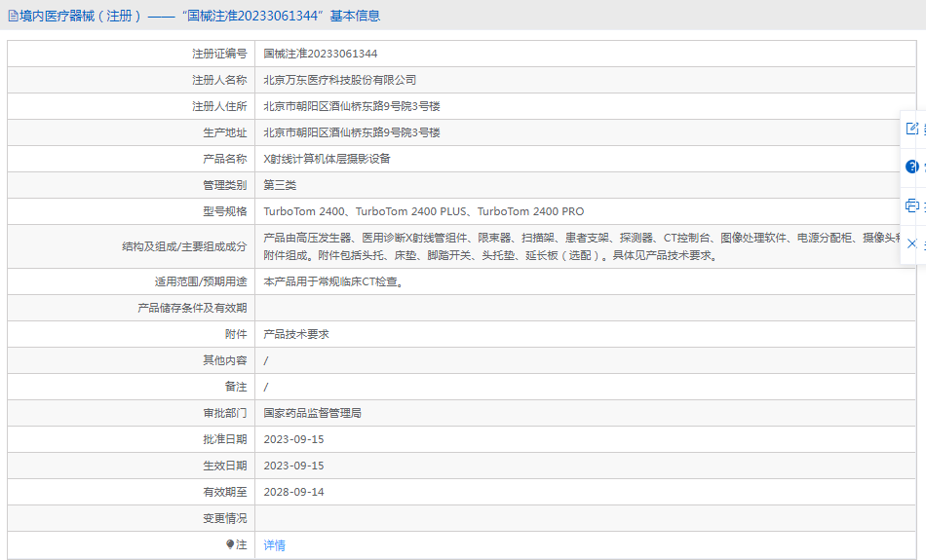
Task: Select attachment value 产品技术要求
Action: (296, 335)
